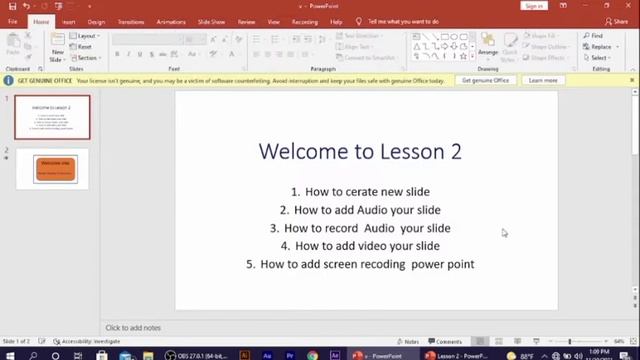Choose the star shape in shapes gallery
The width and height of the screenshot is (640, 360).
click(x=463, y=56)
